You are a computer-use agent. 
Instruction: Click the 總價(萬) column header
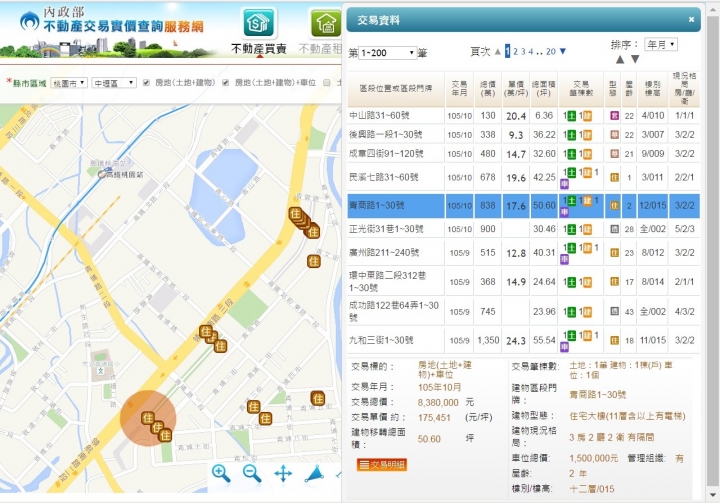(488, 89)
